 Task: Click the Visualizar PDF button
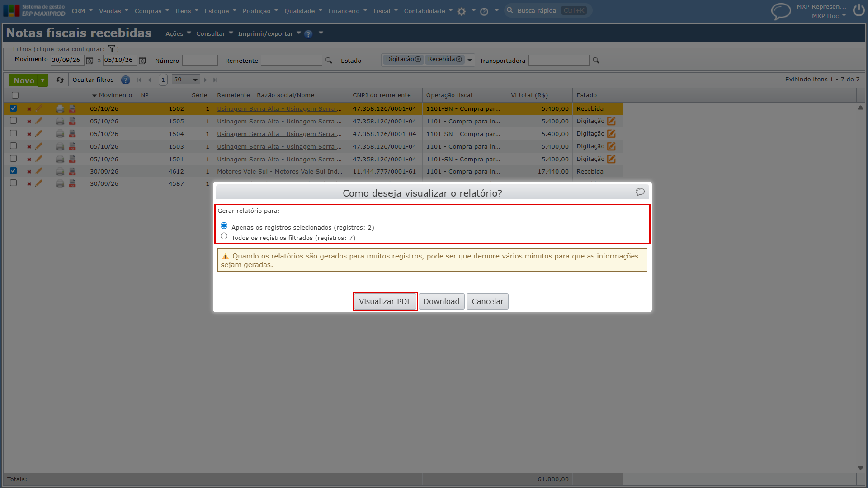coord(385,301)
